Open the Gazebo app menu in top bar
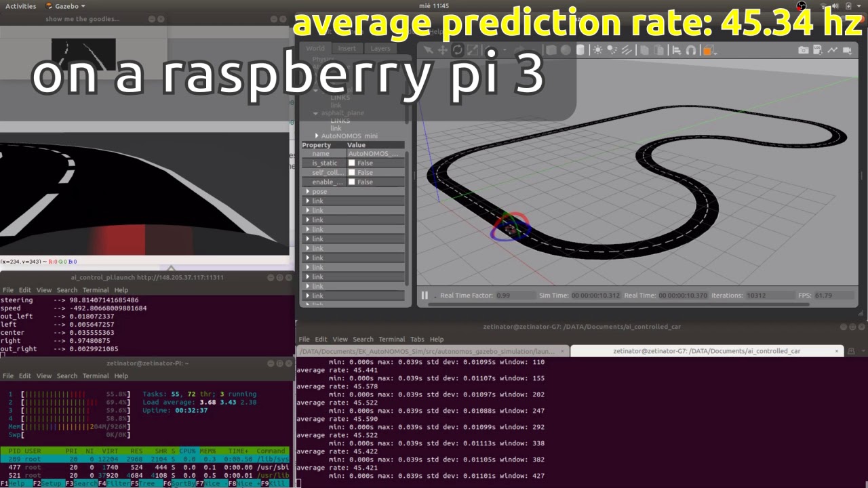 pyautogui.click(x=65, y=6)
